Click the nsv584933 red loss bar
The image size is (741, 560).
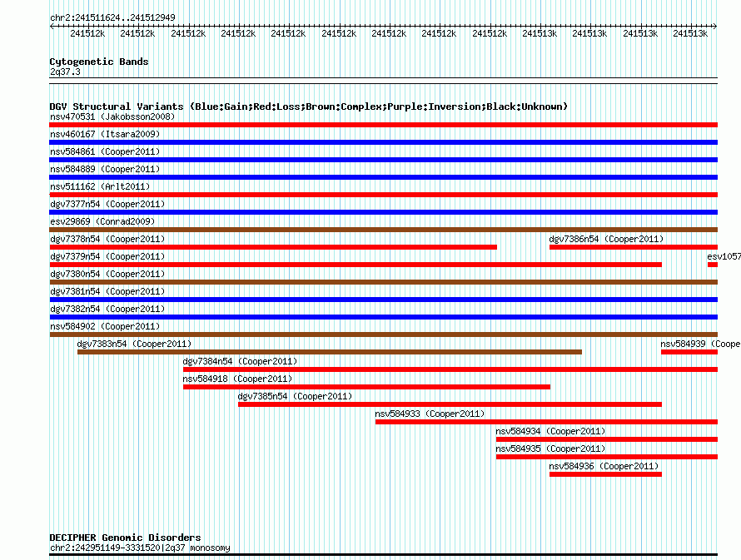point(546,422)
